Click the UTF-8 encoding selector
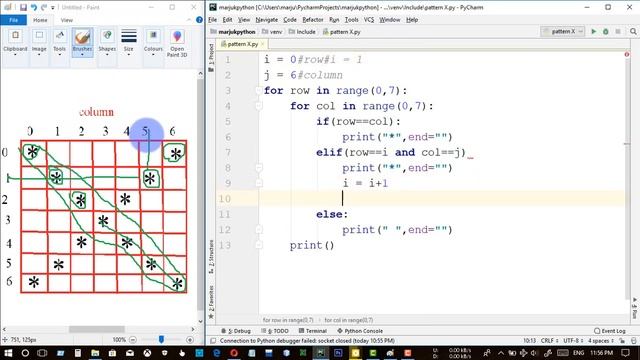 click(573, 340)
